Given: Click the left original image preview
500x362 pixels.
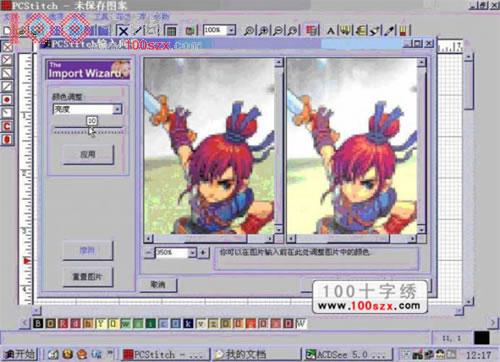Looking at the screenshot, I should click(209, 146).
